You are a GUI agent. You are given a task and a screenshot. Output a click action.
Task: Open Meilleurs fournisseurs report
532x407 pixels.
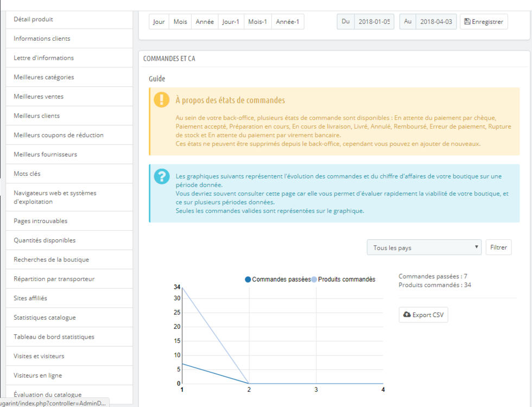click(x=69, y=154)
